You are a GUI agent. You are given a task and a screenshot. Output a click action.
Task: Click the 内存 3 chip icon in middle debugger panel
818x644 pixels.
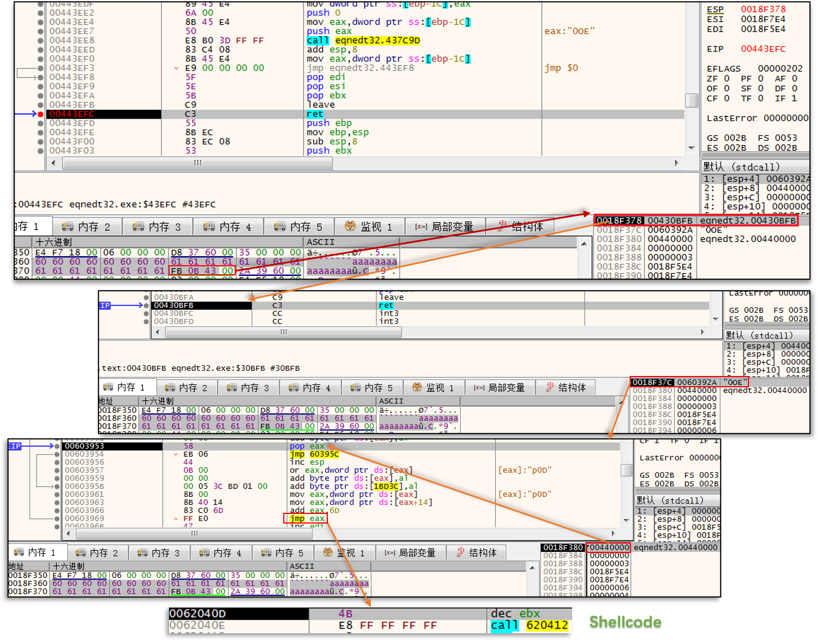(x=232, y=387)
